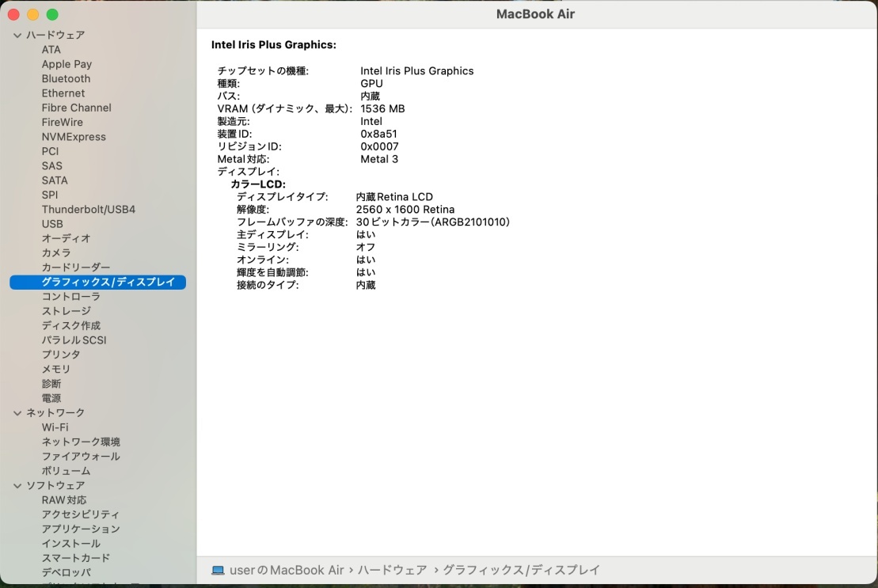Screen dimensions: 878x588
Task: Select the highlighted グラフィックス/ディスプレイ row
Action: pos(97,282)
